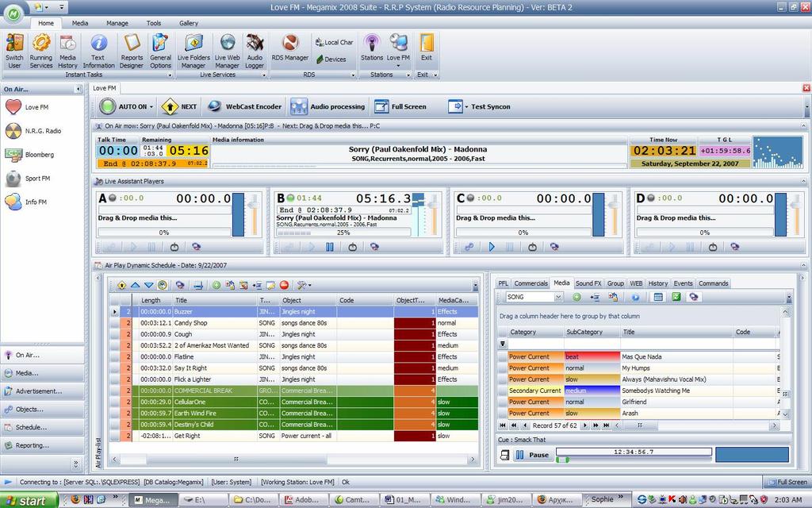Open WebCast Encoder
The width and height of the screenshot is (812, 508).
(x=244, y=107)
